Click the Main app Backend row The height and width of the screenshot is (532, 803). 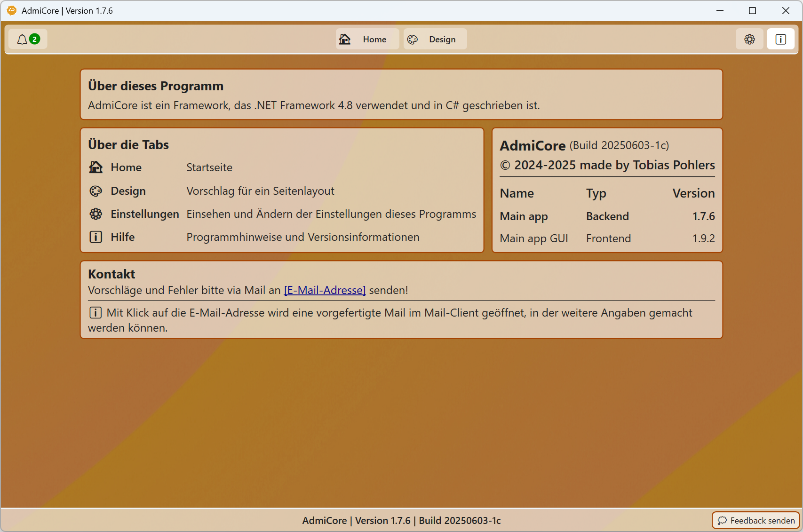607,216
